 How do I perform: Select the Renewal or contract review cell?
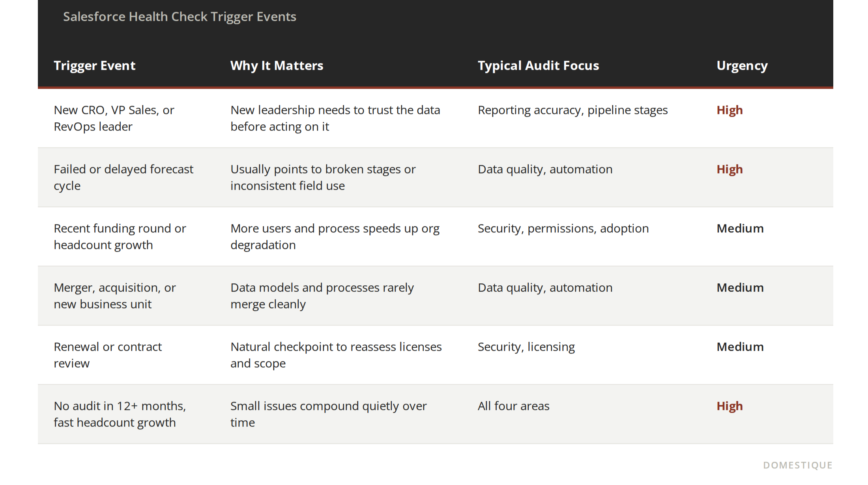108,355
